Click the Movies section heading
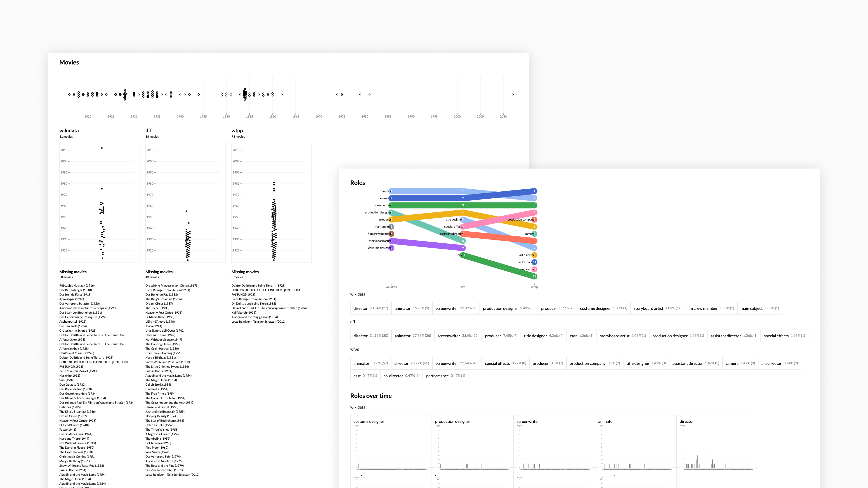This screenshot has width=868, height=488. point(69,62)
